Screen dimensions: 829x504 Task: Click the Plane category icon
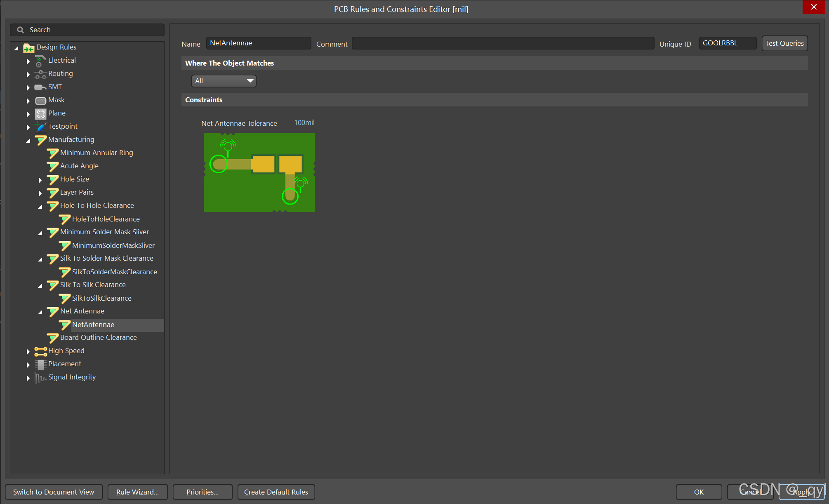[40, 113]
